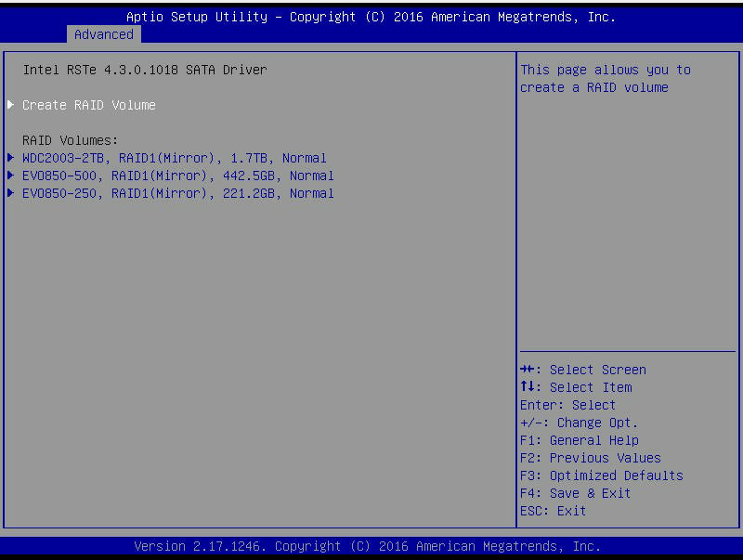The image size is (743, 560).
Task: Click the left-right arrows Select Screen hint
Action: 583,370
